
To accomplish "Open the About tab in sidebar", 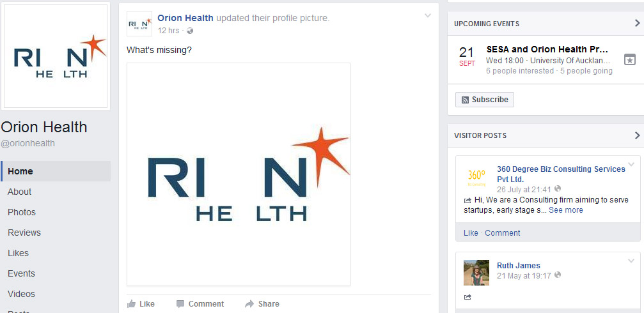I will pyautogui.click(x=19, y=192).
